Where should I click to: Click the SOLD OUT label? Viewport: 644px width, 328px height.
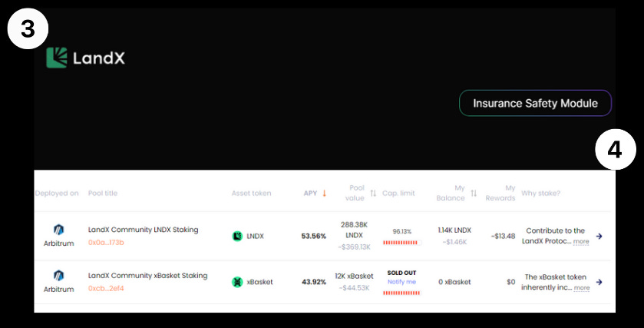pyautogui.click(x=401, y=273)
